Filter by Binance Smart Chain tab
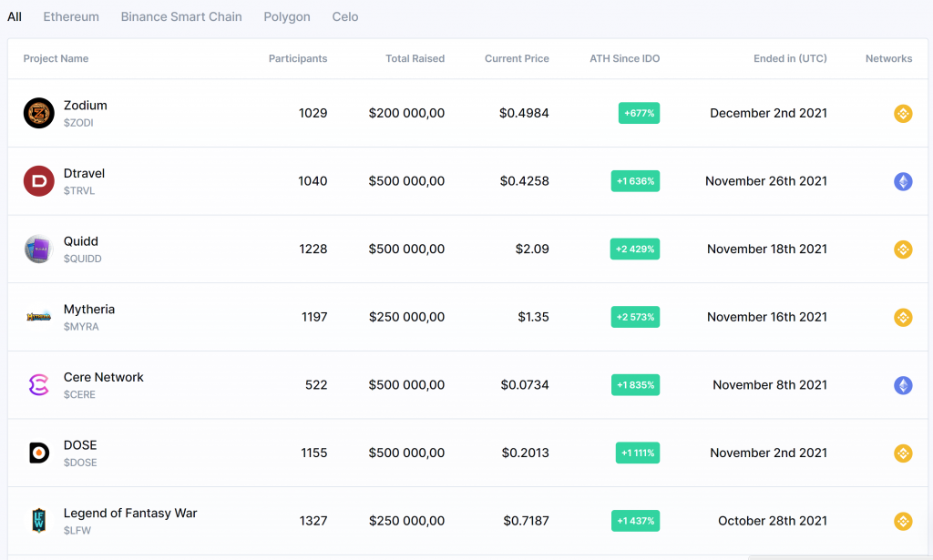Viewport: 933px width, 560px height. tap(181, 16)
